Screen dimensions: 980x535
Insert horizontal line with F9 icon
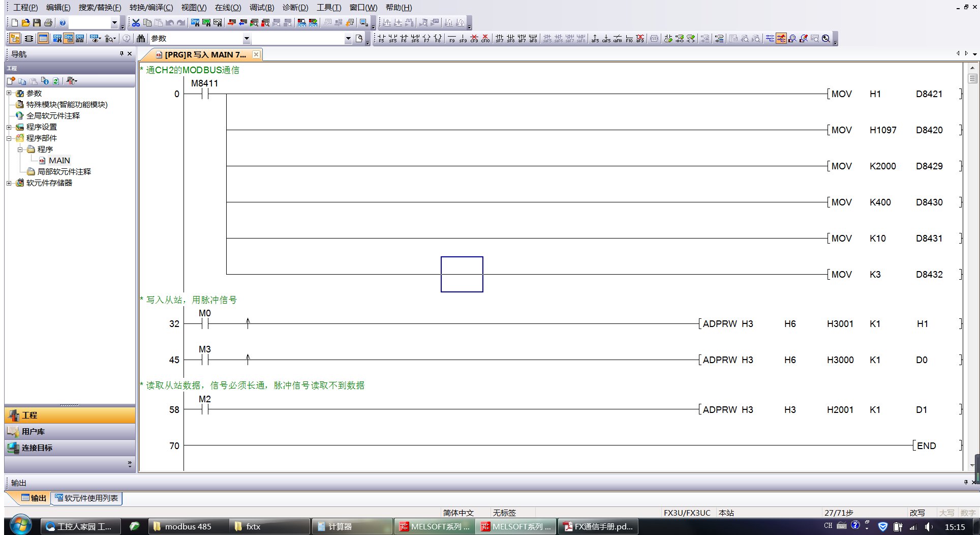point(452,39)
